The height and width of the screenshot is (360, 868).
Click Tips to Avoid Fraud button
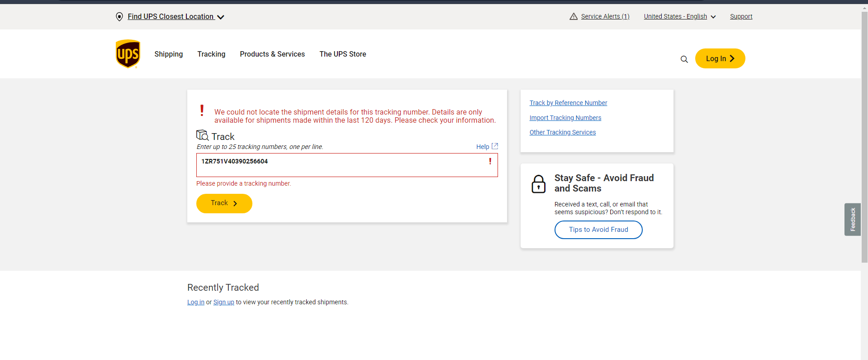point(598,230)
